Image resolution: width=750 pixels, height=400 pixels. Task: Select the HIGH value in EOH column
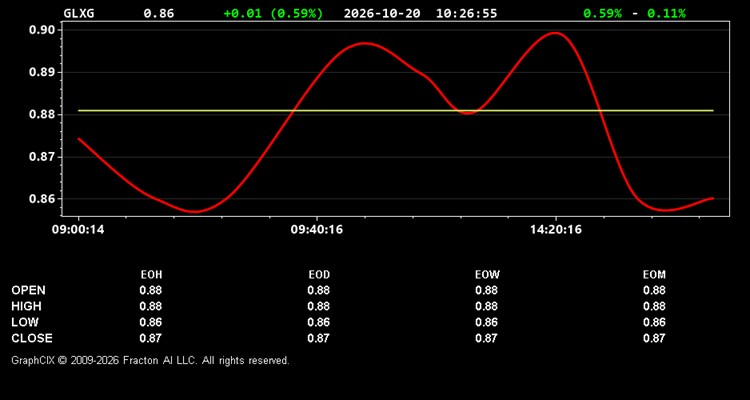point(151,306)
